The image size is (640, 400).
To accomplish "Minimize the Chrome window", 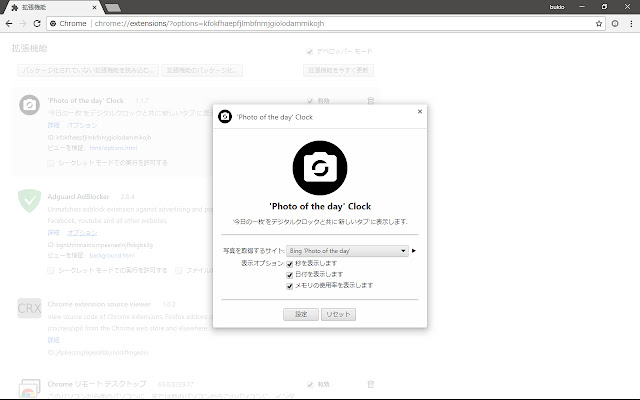I will 582,7.
